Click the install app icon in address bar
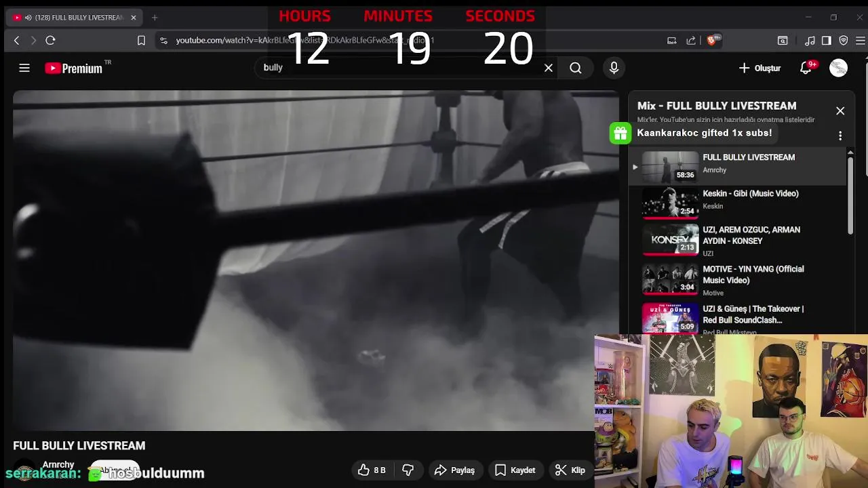 coord(672,41)
